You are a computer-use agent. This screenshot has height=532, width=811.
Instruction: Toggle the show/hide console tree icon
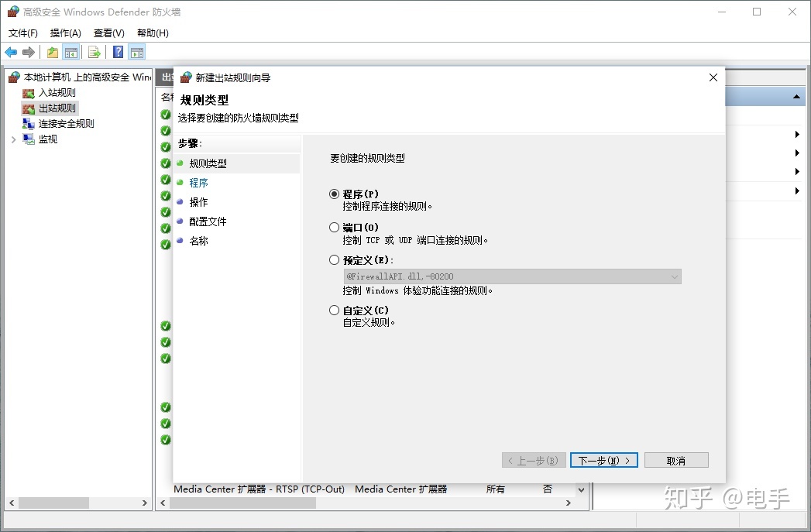tap(70, 52)
